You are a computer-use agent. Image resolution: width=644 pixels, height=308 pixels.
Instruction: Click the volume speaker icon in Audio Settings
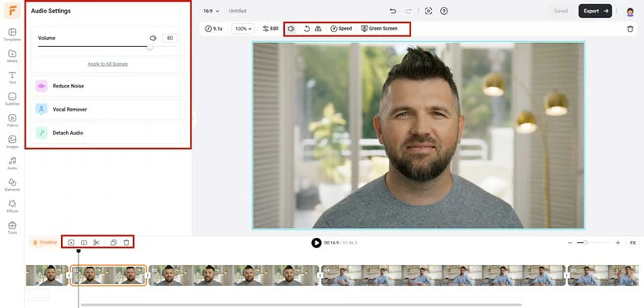point(154,38)
